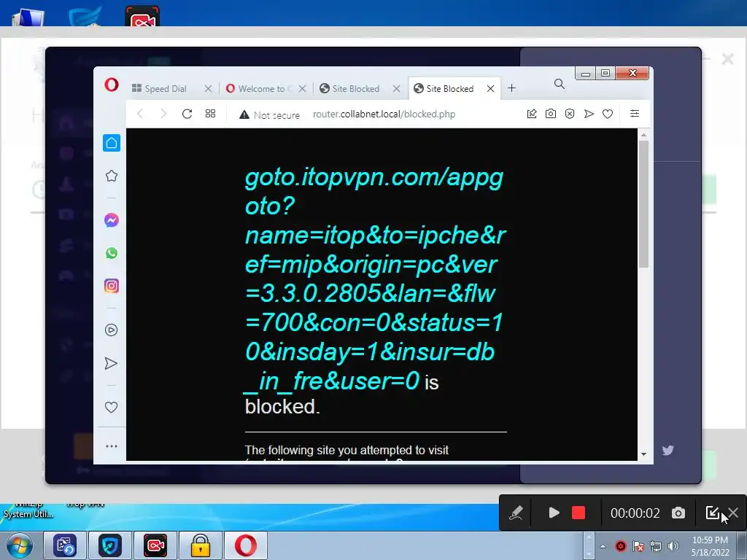Screen dimensions: 747x560
Task: Close the Speed Dial tab
Action: pyautogui.click(x=208, y=88)
